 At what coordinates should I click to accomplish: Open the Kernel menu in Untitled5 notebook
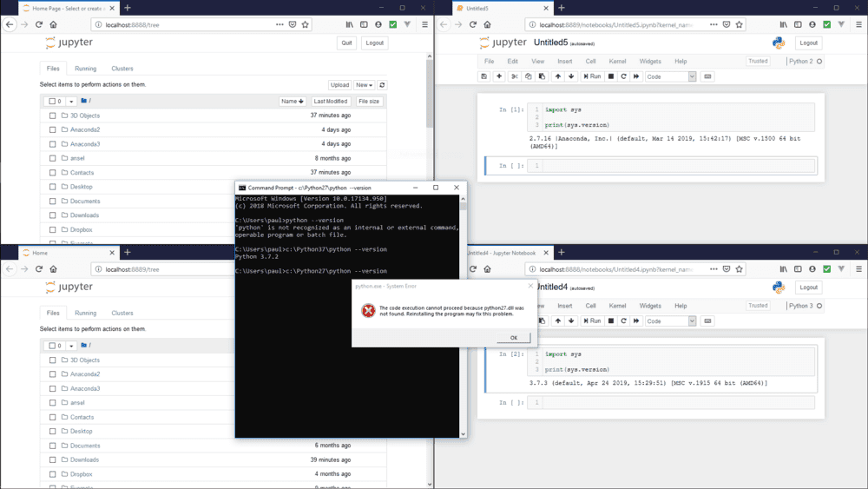(x=617, y=62)
